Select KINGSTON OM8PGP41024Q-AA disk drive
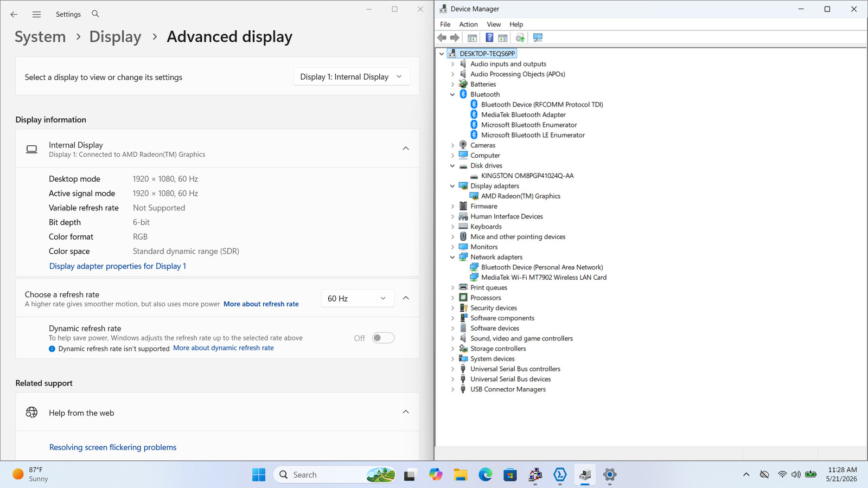The image size is (868, 488). click(x=527, y=176)
